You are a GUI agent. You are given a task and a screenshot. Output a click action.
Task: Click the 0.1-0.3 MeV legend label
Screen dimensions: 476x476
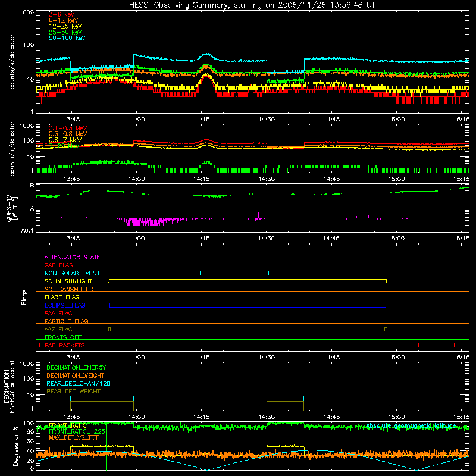coord(67,128)
